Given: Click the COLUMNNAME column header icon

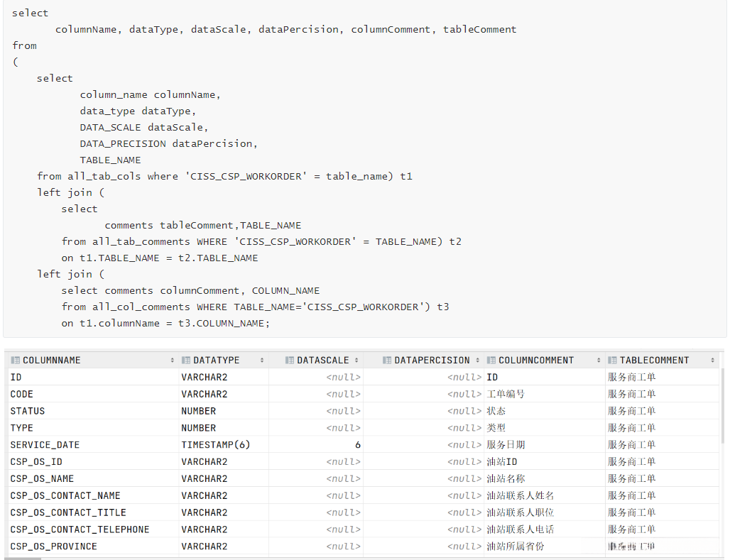Looking at the screenshot, I should click(16, 361).
